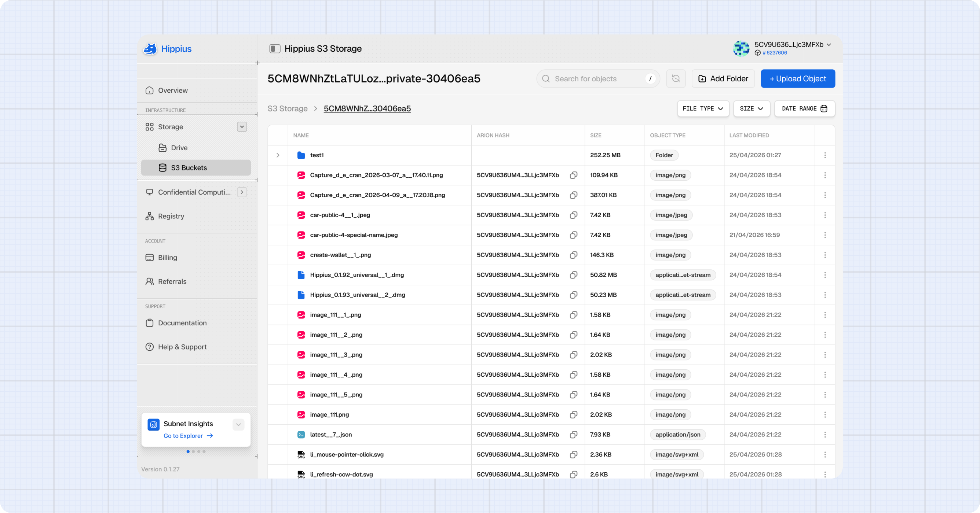Click the Upload Object button
The image size is (980, 513).
798,79
